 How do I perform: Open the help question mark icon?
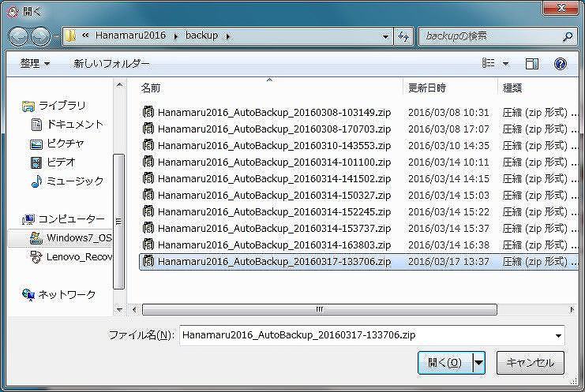560,64
